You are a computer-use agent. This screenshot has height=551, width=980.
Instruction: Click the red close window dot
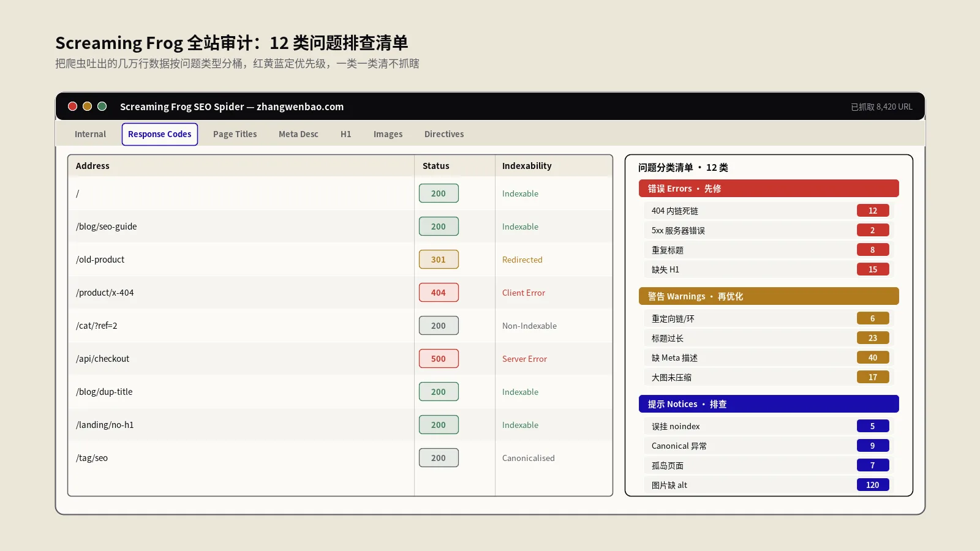pyautogui.click(x=72, y=107)
